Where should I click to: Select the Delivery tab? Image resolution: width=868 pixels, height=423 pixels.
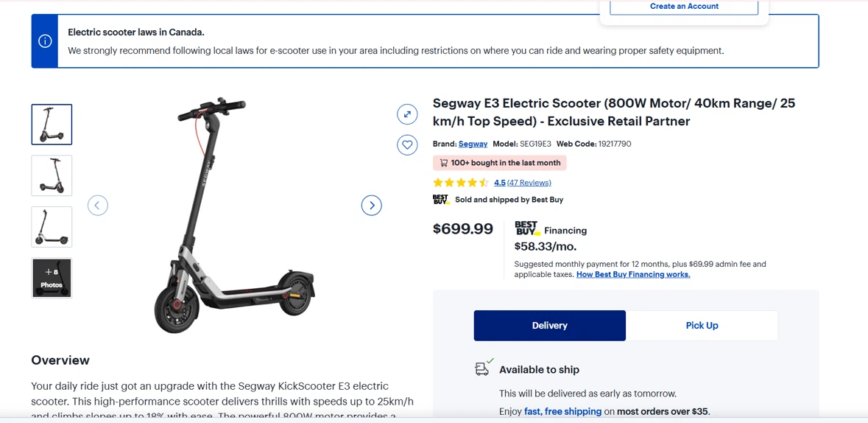point(550,326)
